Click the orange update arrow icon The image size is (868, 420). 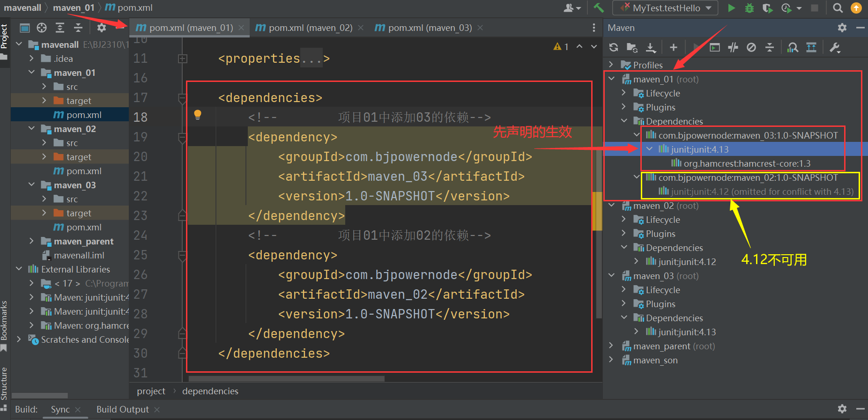(x=856, y=8)
